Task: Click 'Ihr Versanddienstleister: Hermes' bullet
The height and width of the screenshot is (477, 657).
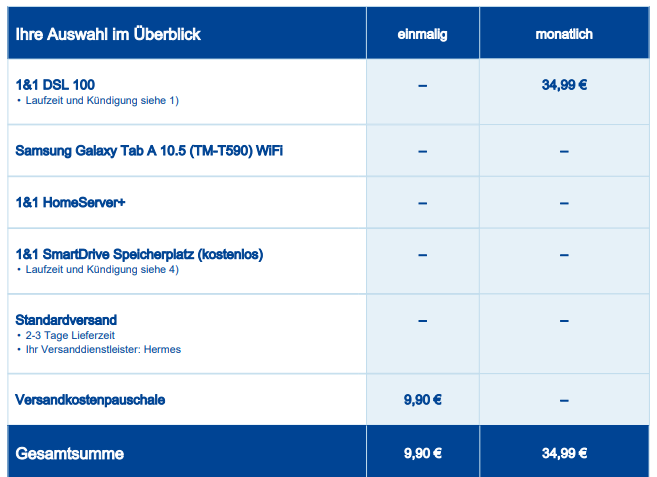Action: click(x=103, y=350)
